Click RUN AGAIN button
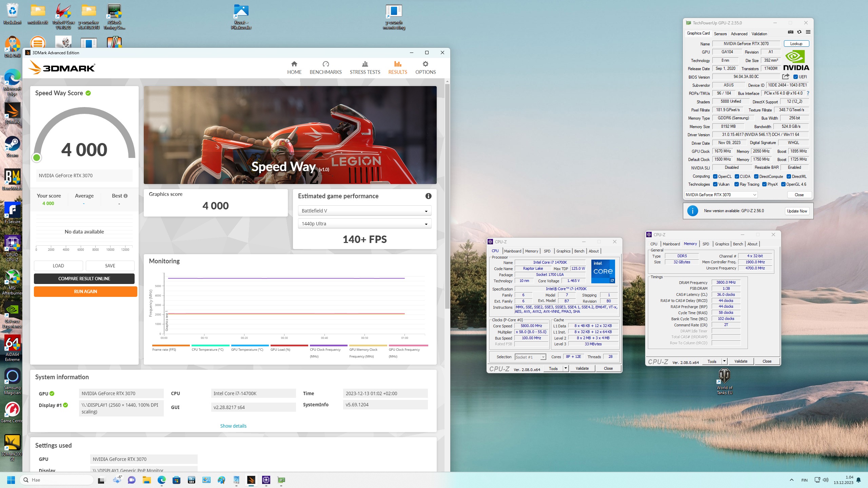The image size is (868, 488). [x=85, y=291]
